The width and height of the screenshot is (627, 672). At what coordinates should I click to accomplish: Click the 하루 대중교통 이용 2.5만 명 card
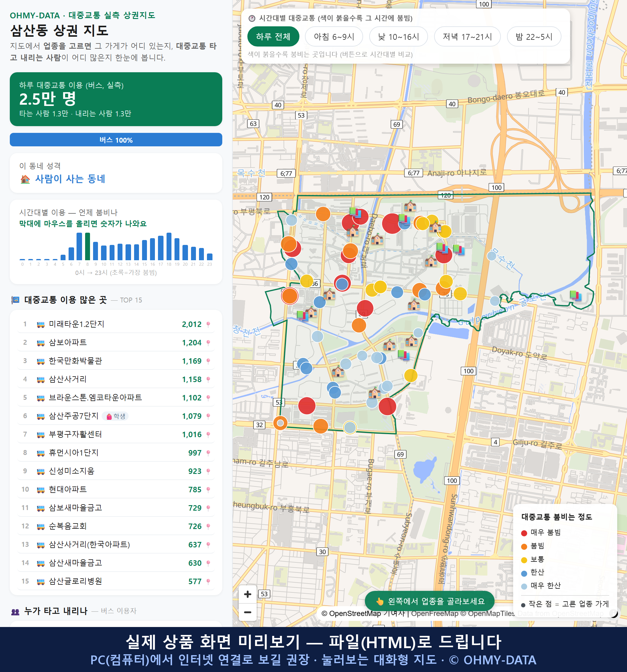point(116,99)
